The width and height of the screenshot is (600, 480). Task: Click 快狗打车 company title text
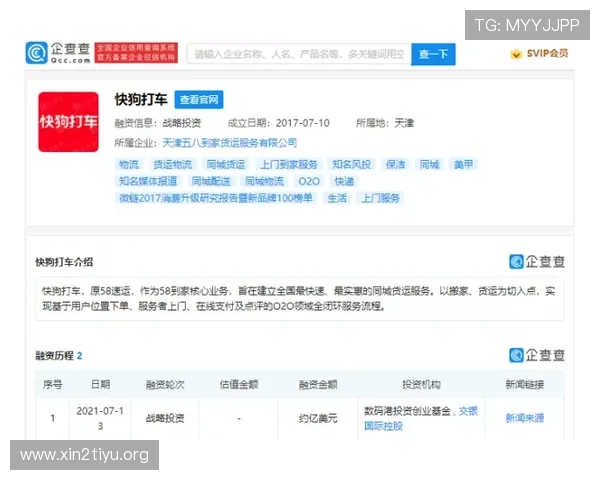click(141, 100)
